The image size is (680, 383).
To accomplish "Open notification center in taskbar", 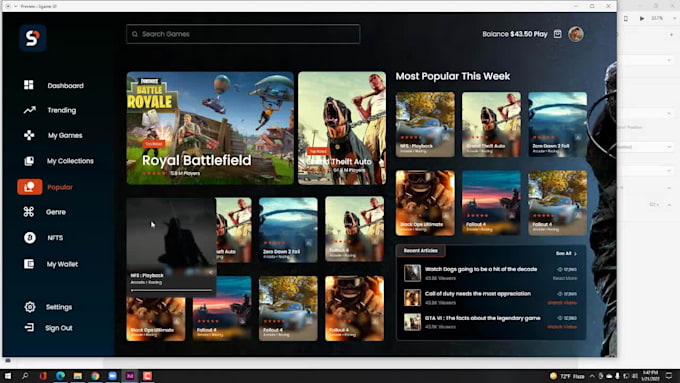I will pos(669,376).
